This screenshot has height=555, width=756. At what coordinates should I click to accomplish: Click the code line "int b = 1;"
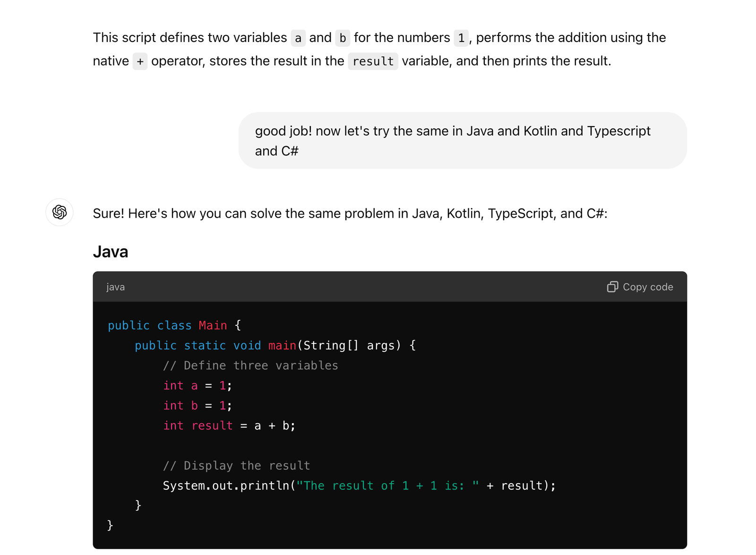point(198,406)
